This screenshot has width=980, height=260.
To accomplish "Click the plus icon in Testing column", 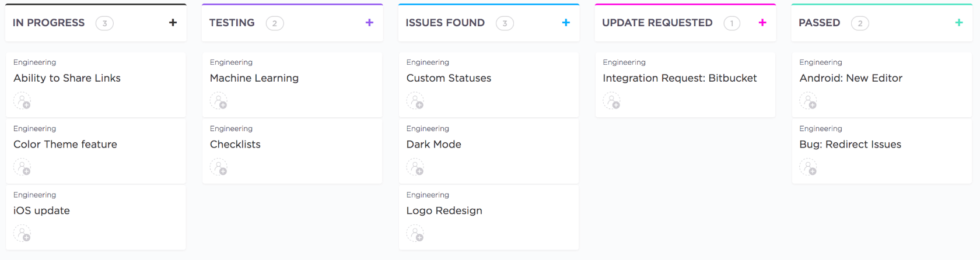I will 369,23.
